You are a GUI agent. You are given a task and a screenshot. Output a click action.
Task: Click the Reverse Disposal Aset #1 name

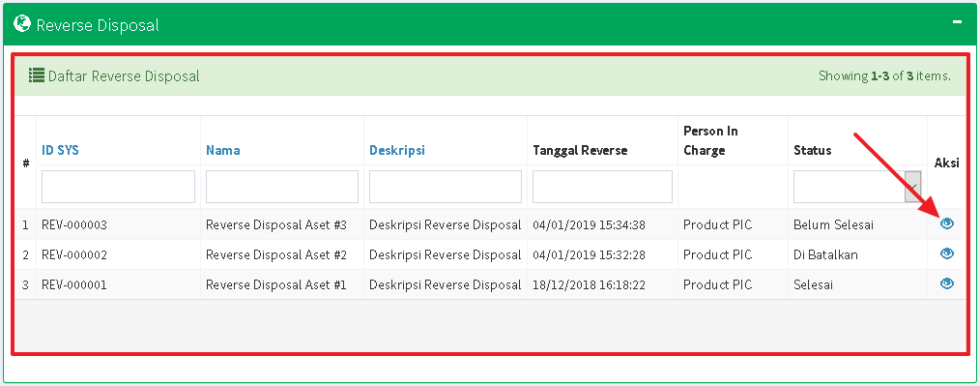coord(275,284)
